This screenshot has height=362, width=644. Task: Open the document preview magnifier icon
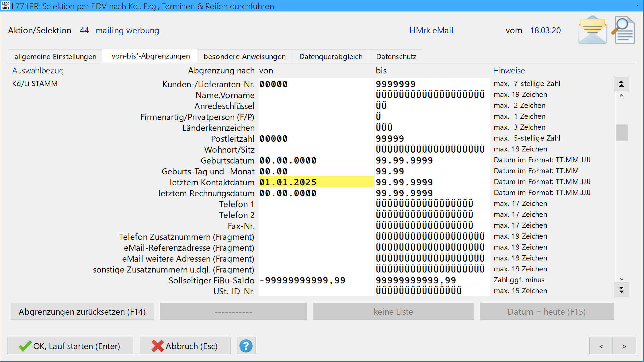pyautogui.click(x=624, y=30)
